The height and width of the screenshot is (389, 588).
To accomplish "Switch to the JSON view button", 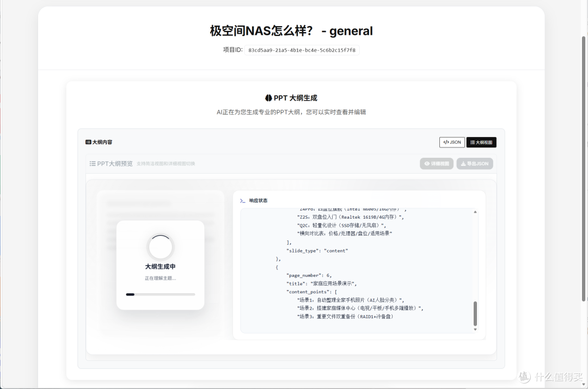I will [x=452, y=143].
